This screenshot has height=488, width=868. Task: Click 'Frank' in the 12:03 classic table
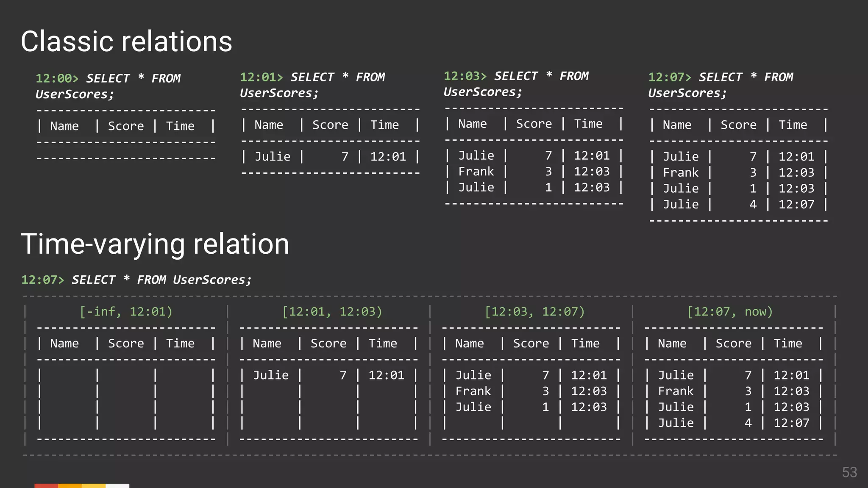coord(476,172)
